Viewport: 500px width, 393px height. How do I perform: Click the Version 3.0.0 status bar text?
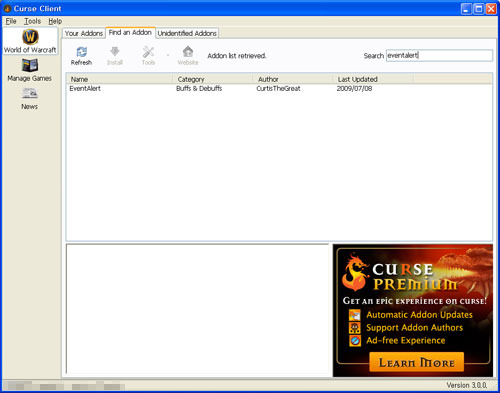coord(467,385)
